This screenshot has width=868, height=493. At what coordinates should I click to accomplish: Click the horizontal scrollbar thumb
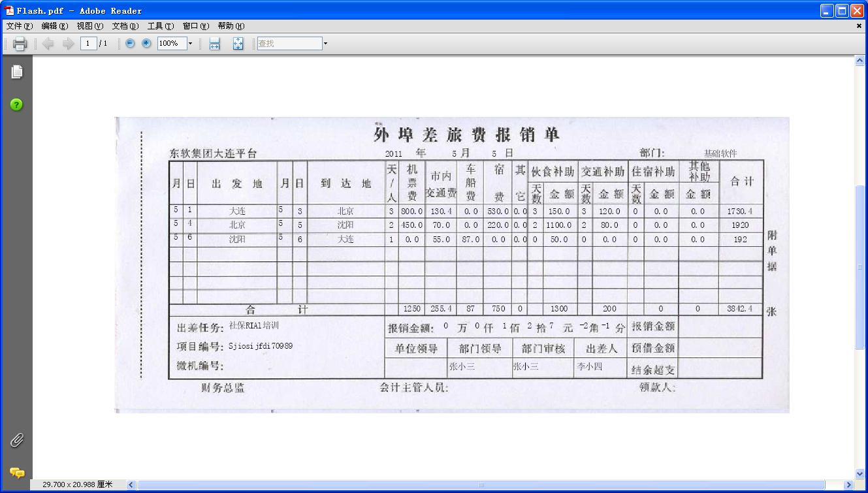pyautogui.click(x=481, y=485)
